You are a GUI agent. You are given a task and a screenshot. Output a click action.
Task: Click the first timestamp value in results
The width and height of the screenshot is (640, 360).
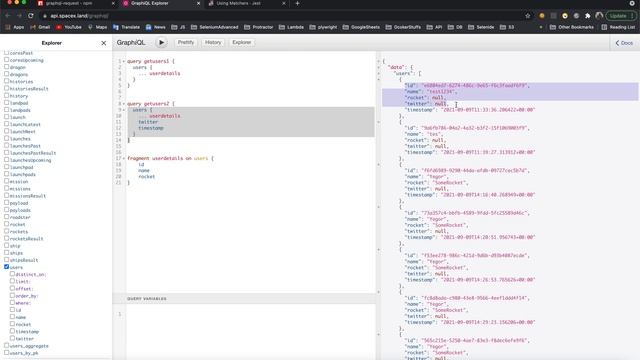click(488, 110)
